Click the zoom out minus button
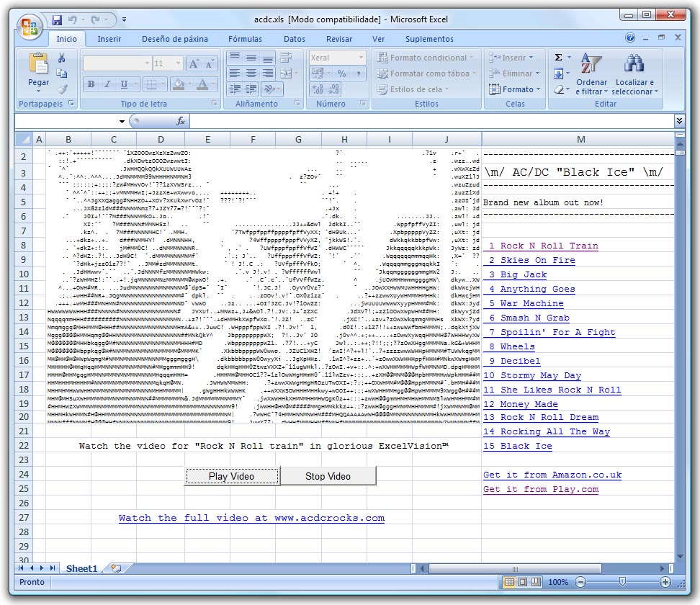The image size is (700, 605). click(580, 582)
